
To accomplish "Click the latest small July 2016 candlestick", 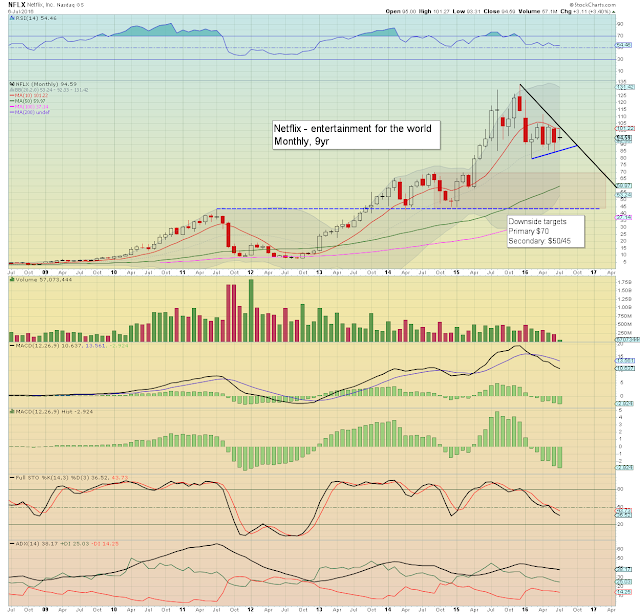I will [x=560, y=136].
